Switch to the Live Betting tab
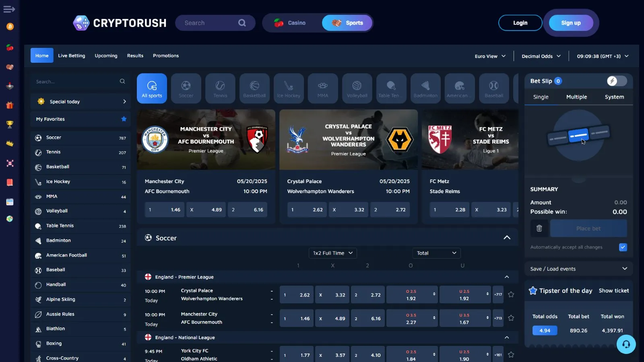 pos(71,56)
